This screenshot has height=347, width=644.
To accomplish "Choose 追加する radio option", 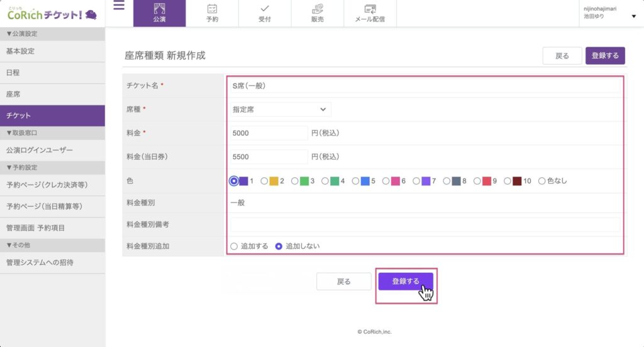I will point(234,246).
